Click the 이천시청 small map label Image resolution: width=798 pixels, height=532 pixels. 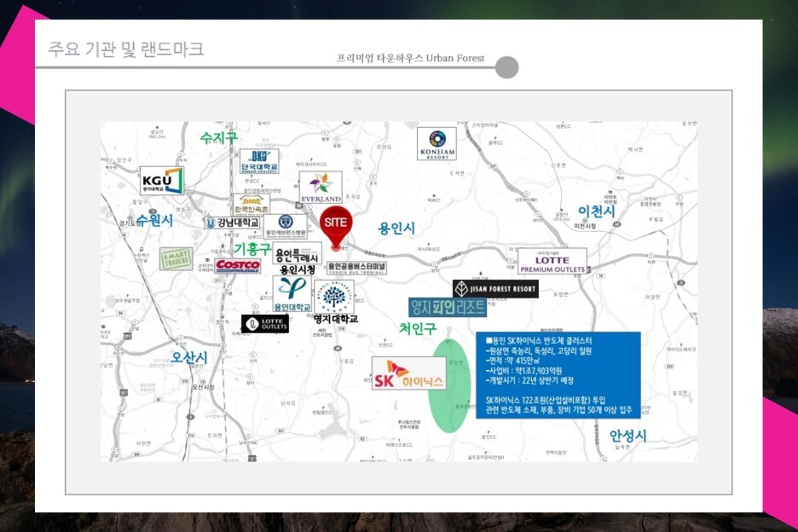[x=585, y=226]
